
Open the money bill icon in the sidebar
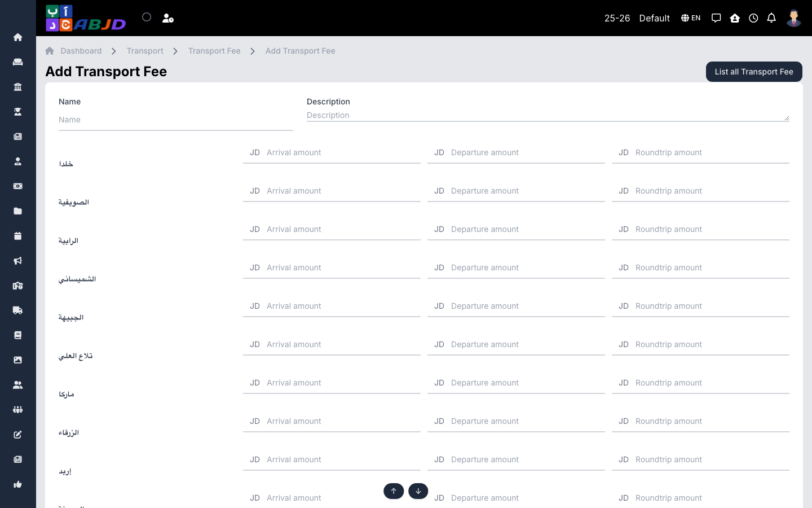18,186
